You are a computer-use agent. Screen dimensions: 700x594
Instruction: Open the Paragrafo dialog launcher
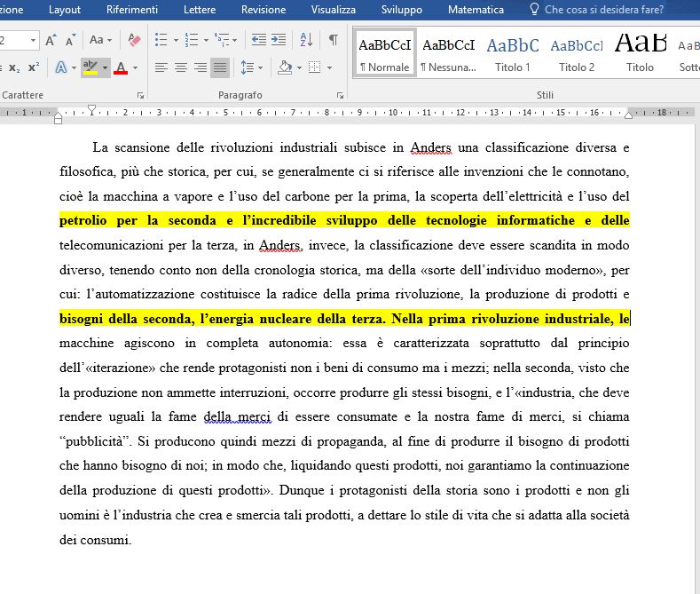(340, 95)
